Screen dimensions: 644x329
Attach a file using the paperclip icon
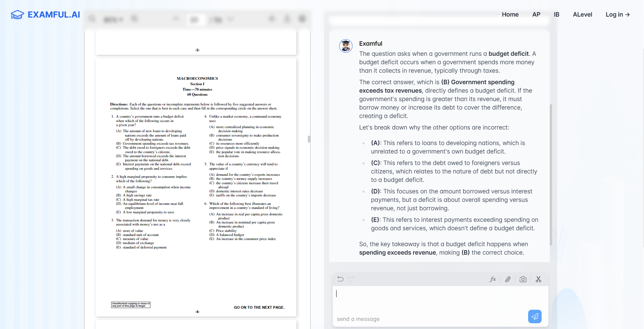point(508,279)
